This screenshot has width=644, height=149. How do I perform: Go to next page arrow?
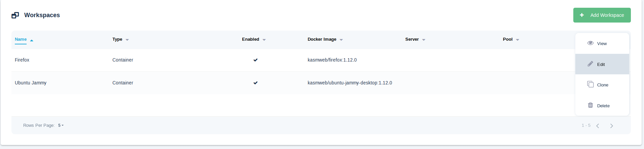611,126
